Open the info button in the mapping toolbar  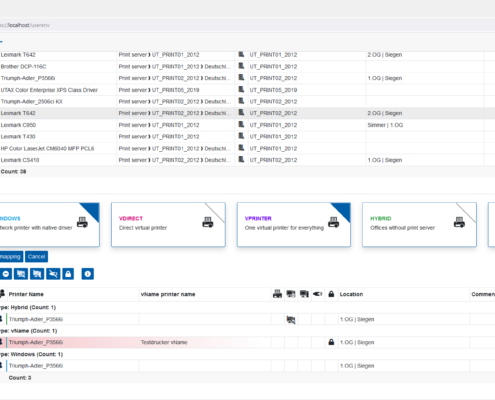pyautogui.click(x=88, y=274)
